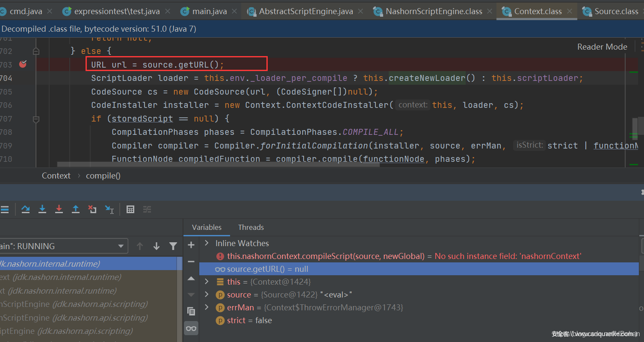Toggle show watches glasses button
Image resolution: width=644 pixels, height=342 pixels.
[x=191, y=328]
